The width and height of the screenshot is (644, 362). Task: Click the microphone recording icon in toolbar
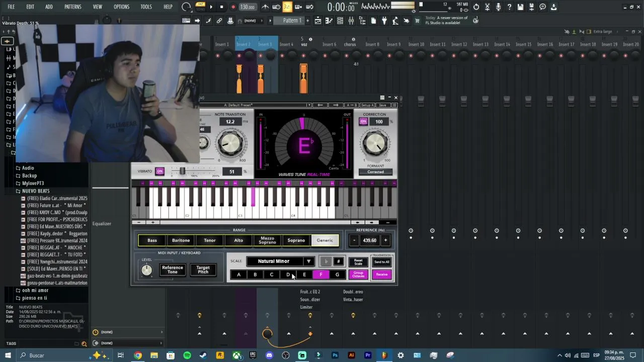click(498, 7)
